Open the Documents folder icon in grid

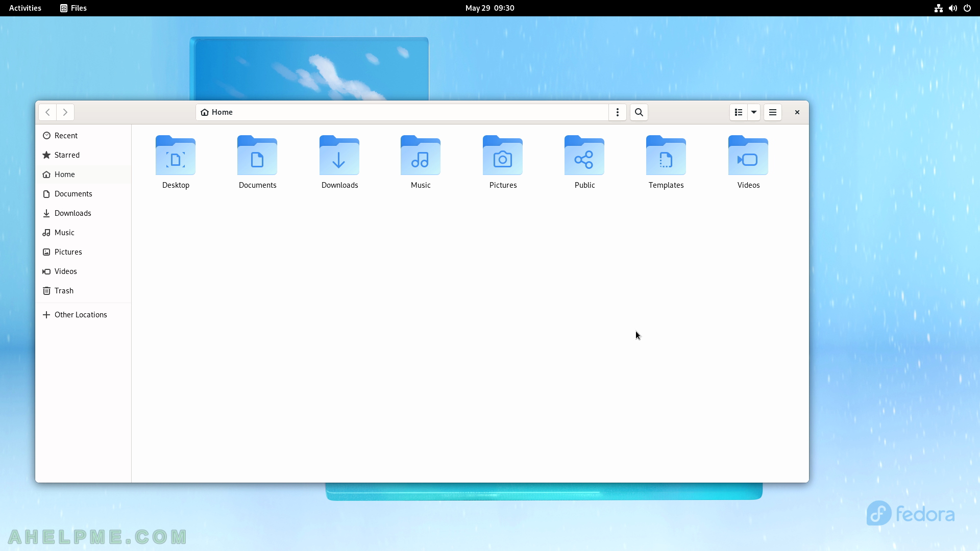point(257,155)
